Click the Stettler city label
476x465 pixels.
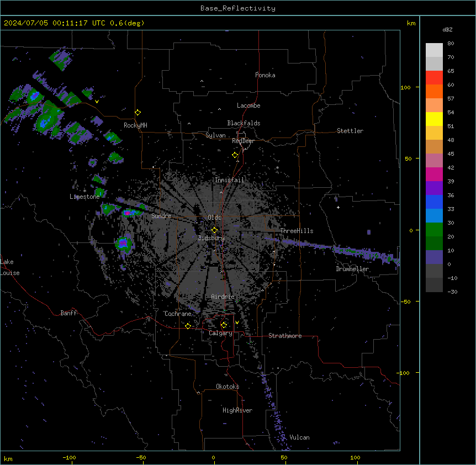pyautogui.click(x=350, y=131)
